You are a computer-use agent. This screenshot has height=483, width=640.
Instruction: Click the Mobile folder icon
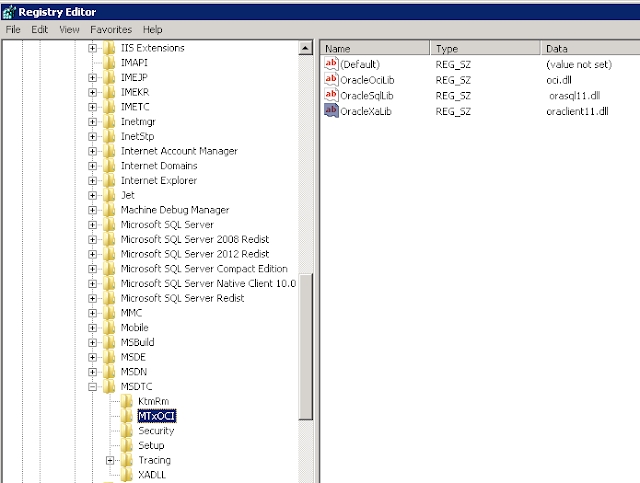[109, 327]
